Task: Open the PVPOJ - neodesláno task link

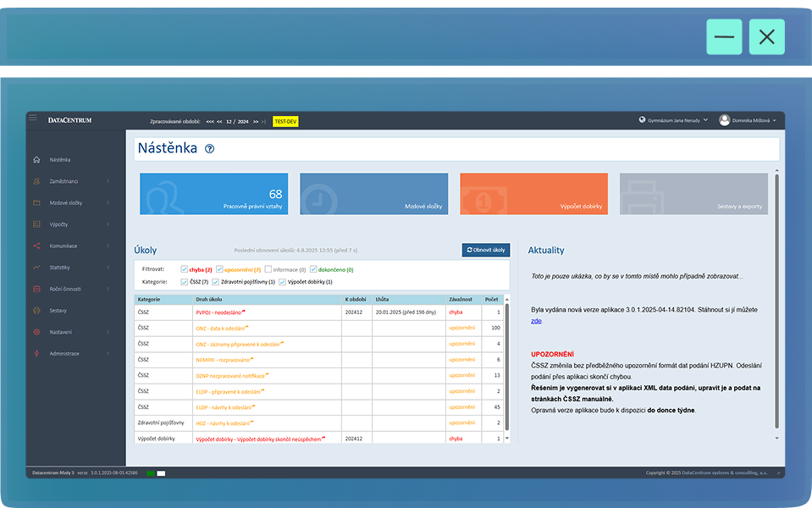Action: [x=218, y=312]
